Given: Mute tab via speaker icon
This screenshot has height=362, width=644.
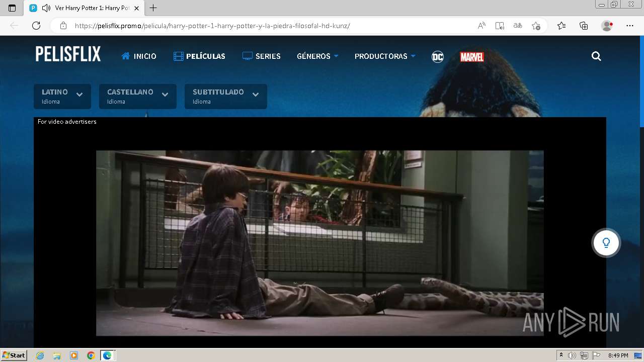Looking at the screenshot, I should [46, 8].
